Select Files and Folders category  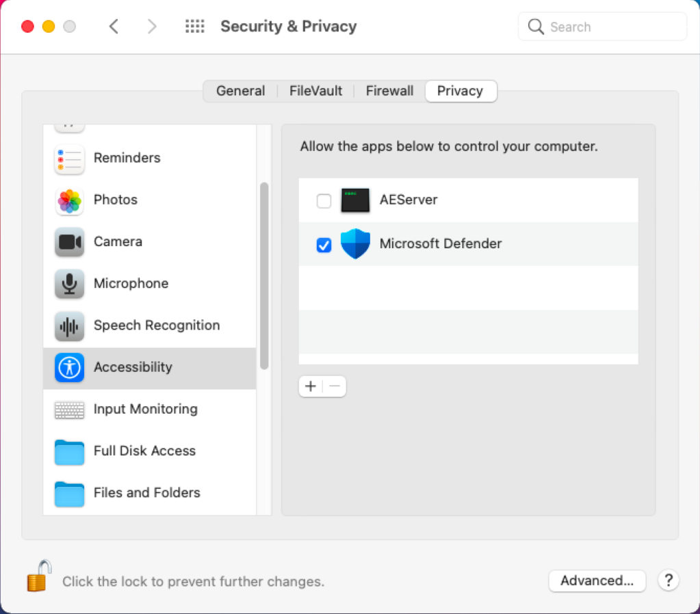(150, 493)
